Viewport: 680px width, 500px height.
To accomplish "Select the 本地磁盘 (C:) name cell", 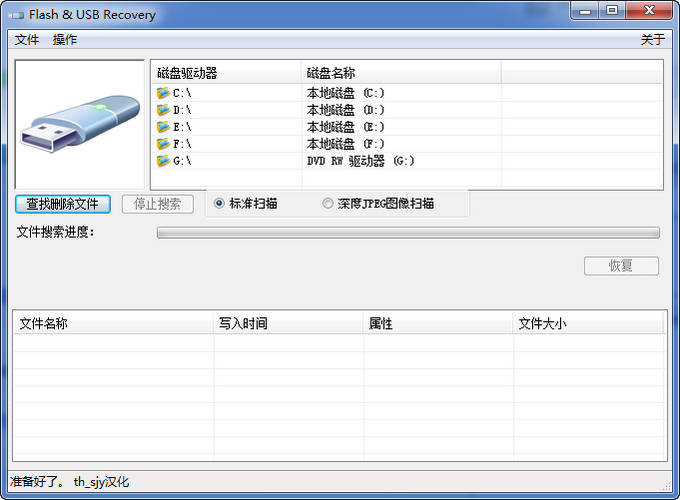I will (345, 93).
